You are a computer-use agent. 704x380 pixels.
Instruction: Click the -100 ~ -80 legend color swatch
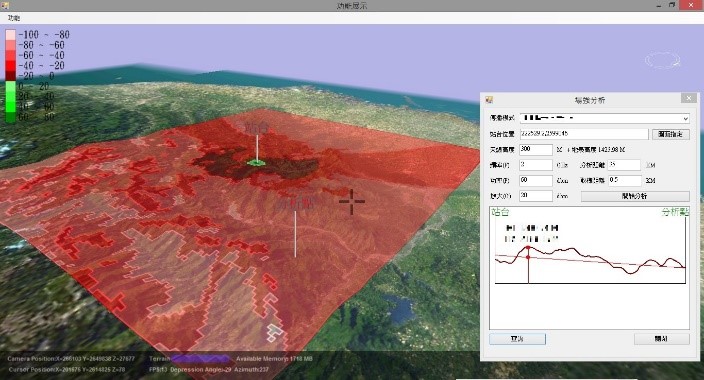[10, 35]
